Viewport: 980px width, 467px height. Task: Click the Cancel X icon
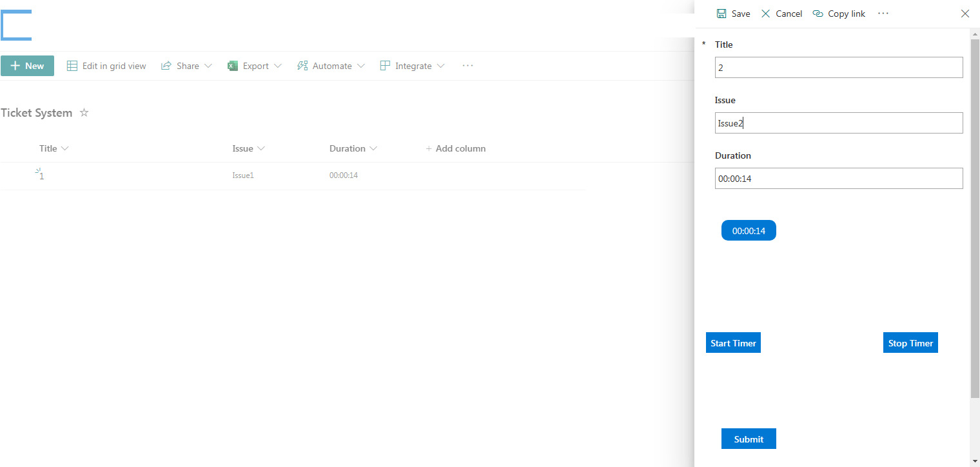[766, 14]
